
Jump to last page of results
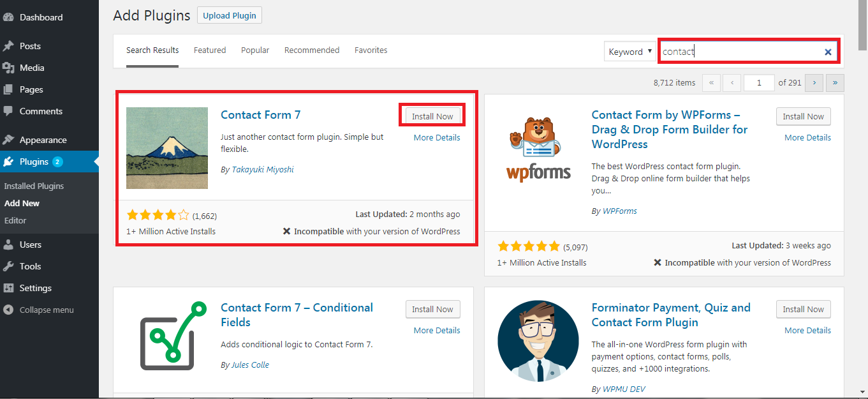(835, 82)
